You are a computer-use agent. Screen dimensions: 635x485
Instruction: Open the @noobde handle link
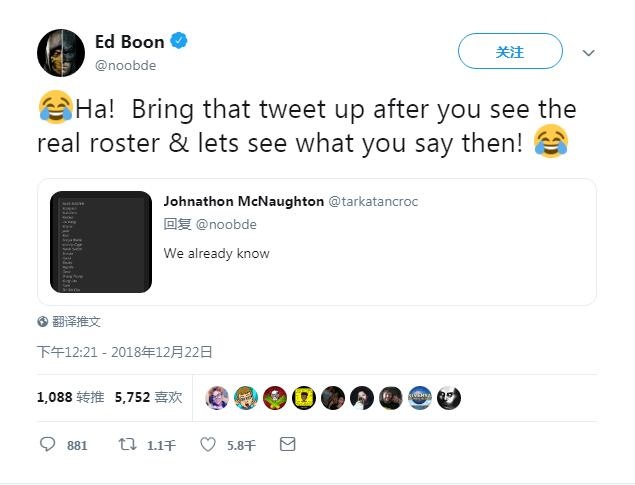(126, 65)
